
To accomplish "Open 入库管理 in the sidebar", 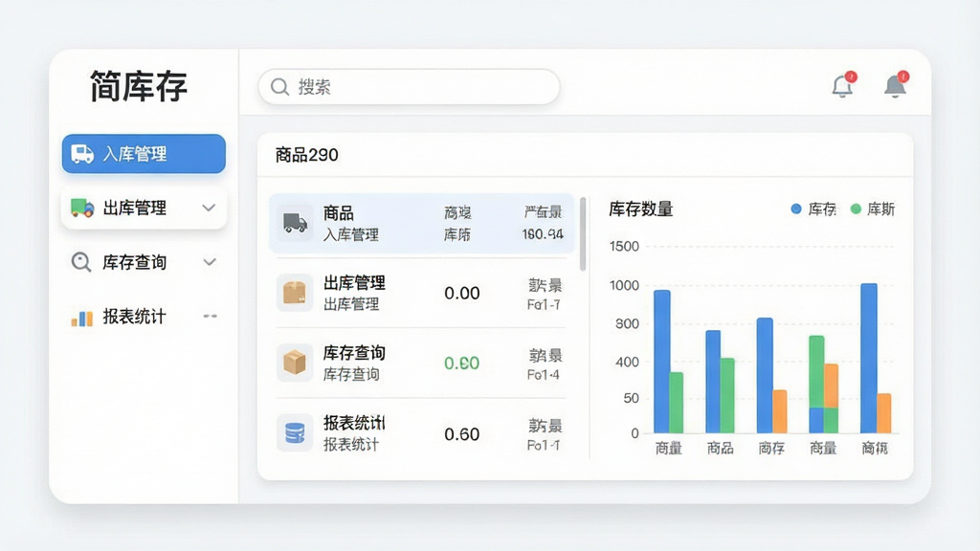I will (144, 154).
